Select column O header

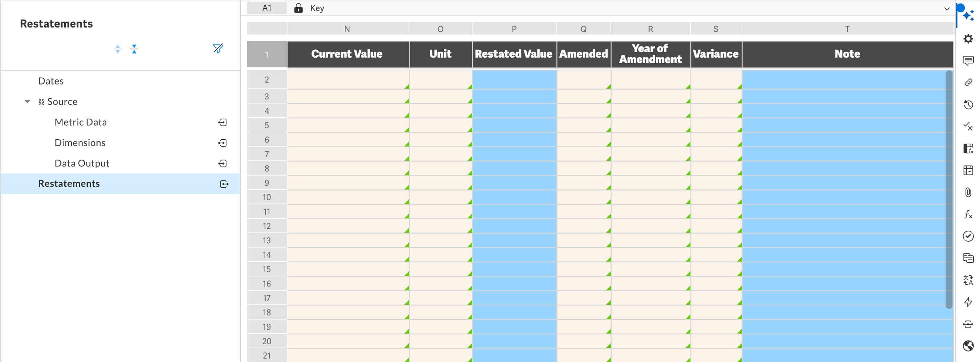(x=441, y=29)
